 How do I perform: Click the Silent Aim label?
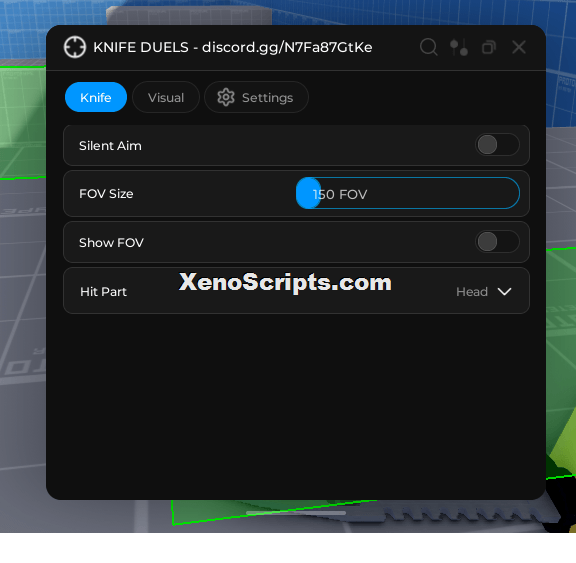pyautogui.click(x=110, y=146)
